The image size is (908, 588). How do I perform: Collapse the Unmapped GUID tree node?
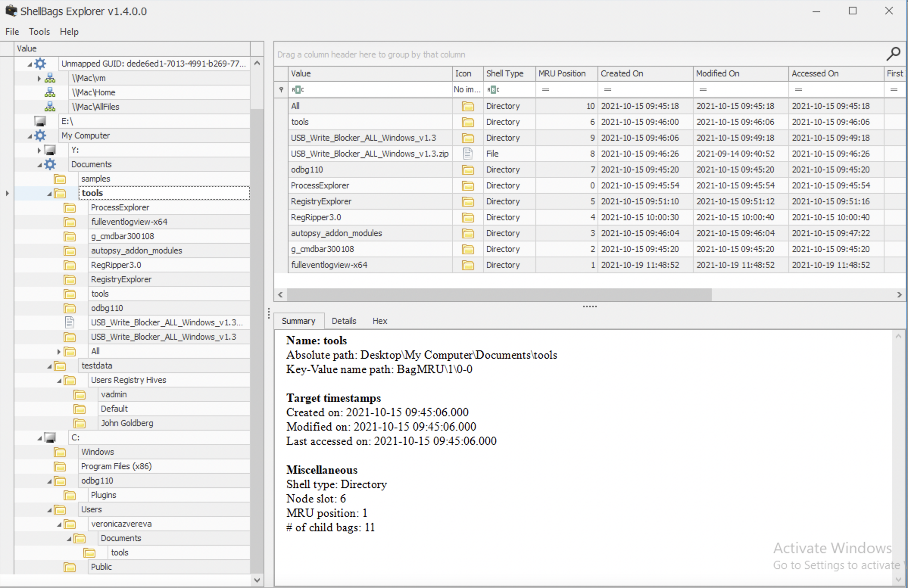(30, 64)
